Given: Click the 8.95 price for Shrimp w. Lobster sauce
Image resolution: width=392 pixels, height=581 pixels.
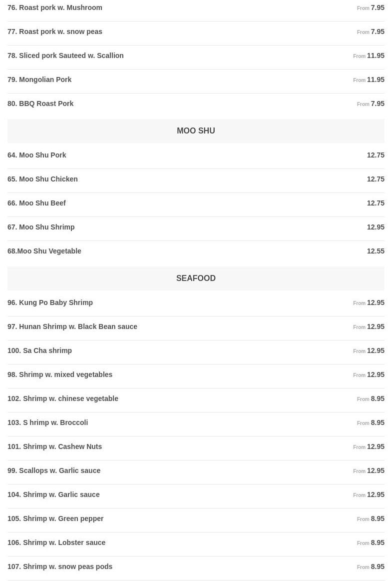Looking at the screenshot, I should 377,543.
